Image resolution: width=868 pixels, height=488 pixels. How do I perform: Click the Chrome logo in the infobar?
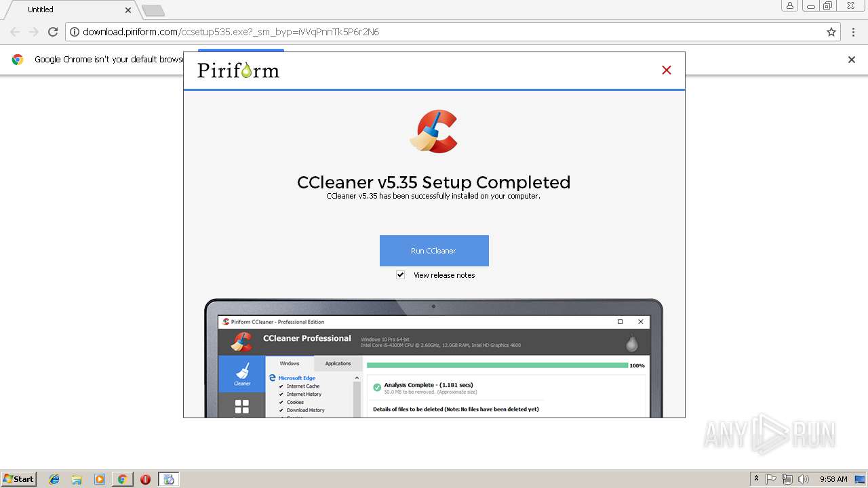point(18,60)
